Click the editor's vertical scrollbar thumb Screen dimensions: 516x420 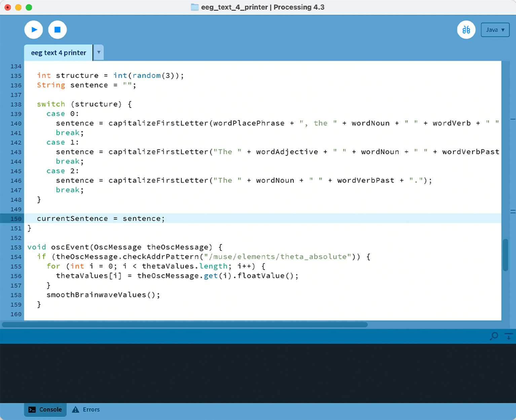click(505, 255)
